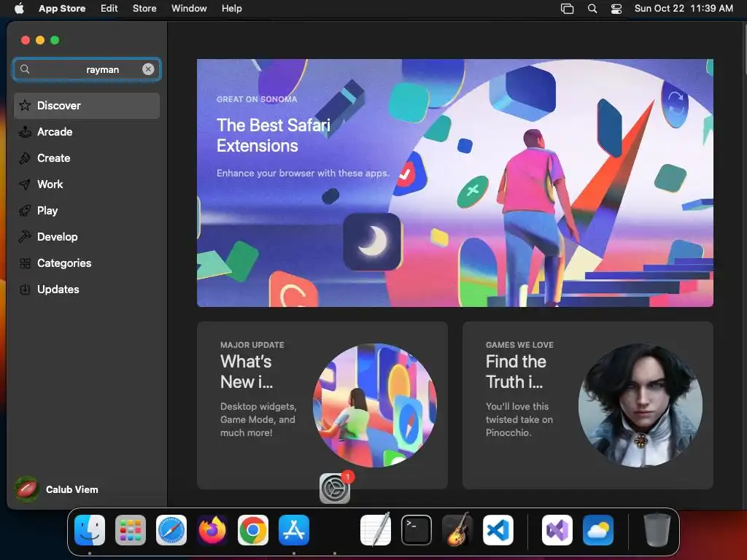Click the Categories grid icon

pyautogui.click(x=26, y=263)
